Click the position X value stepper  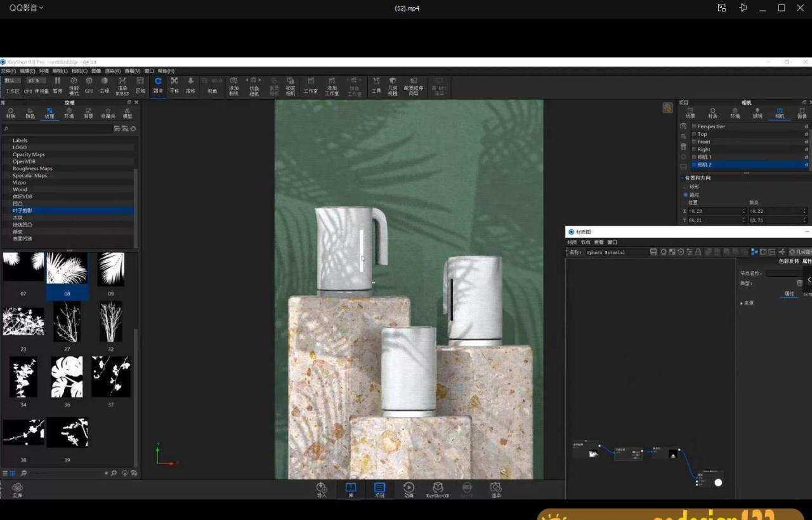tap(744, 211)
